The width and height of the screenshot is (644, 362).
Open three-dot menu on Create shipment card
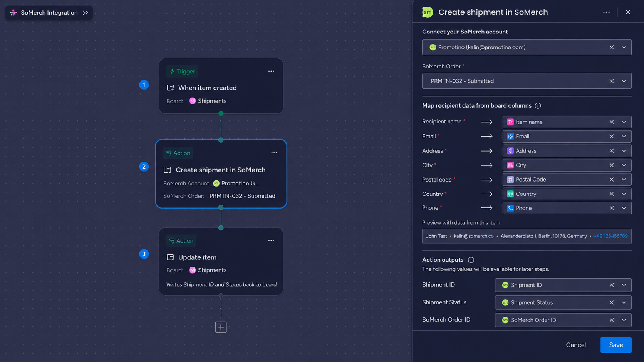(274, 153)
